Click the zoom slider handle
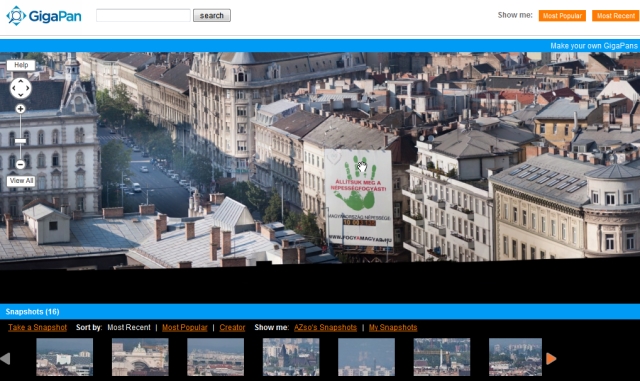Screen dimensions: 640x381 click(x=20, y=141)
